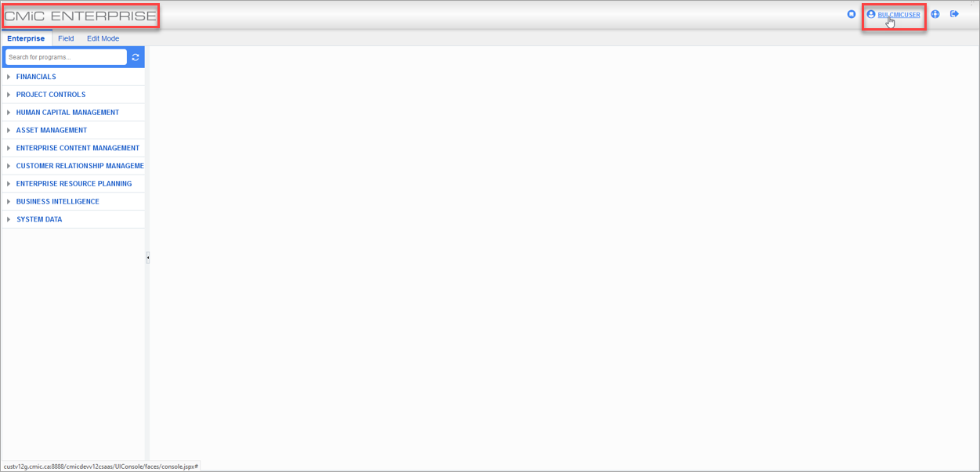Click the logout arrow icon
980x472 pixels.
click(x=954, y=14)
